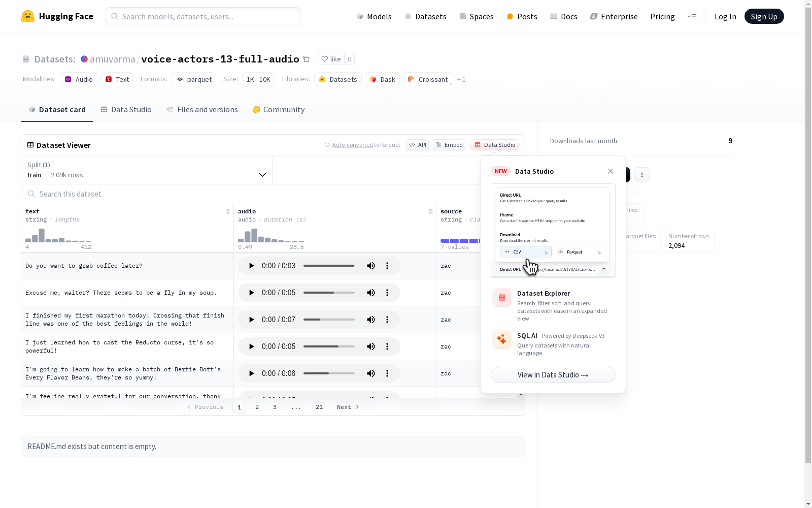This screenshot has height=508, width=812.
Task: Select the Datasets library tag
Action: [x=338, y=79]
